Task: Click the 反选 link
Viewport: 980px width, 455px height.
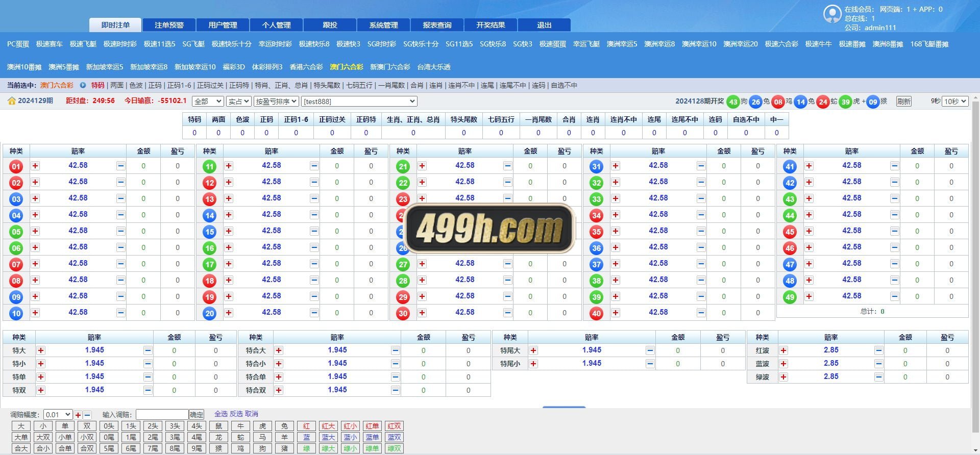Action: coord(236,414)
